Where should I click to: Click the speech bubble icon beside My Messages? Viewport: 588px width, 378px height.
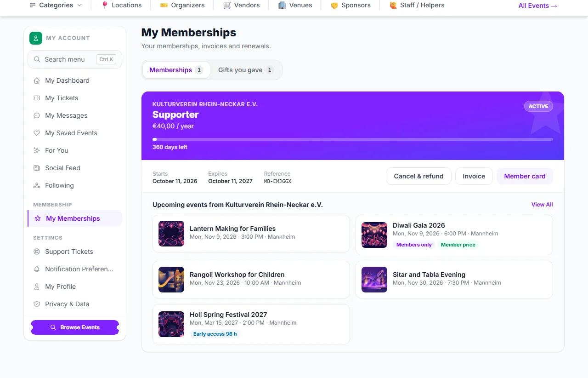pyautogui.click(x=37, y=115)
